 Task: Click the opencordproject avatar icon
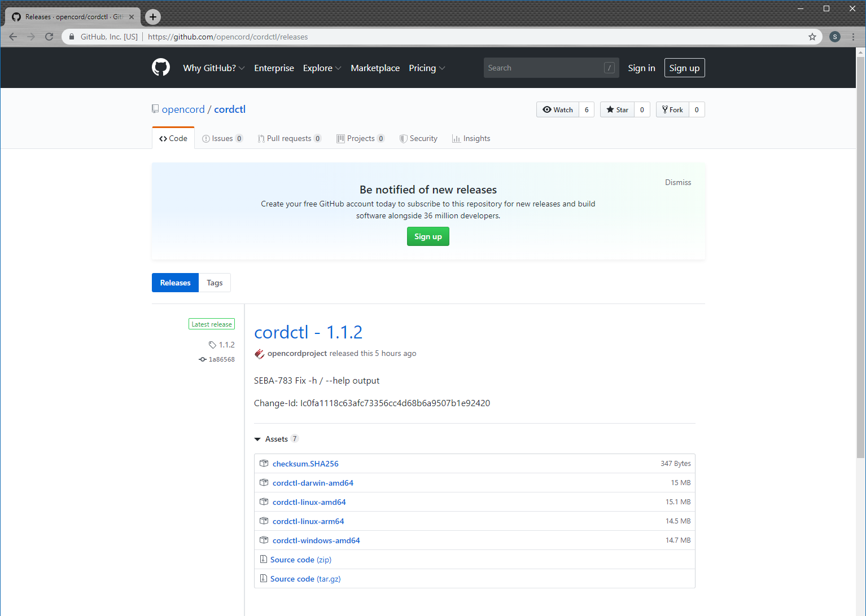(259, 354)
